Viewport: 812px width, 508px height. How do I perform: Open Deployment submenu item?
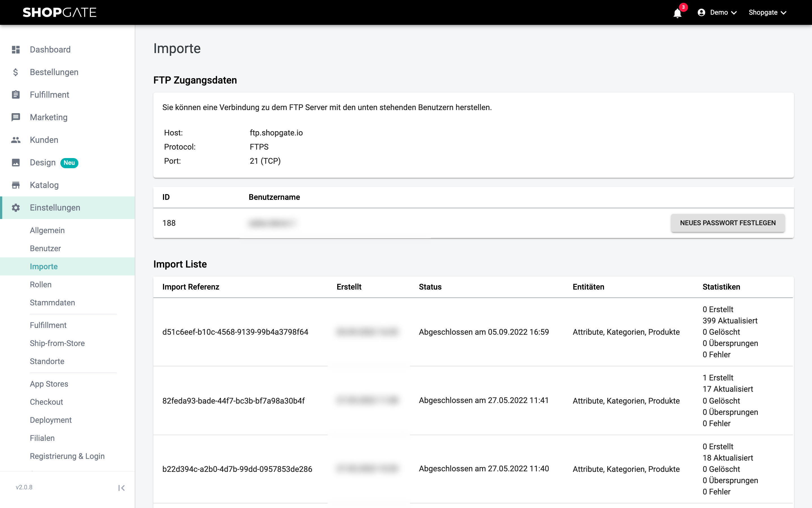coord(51,420)
